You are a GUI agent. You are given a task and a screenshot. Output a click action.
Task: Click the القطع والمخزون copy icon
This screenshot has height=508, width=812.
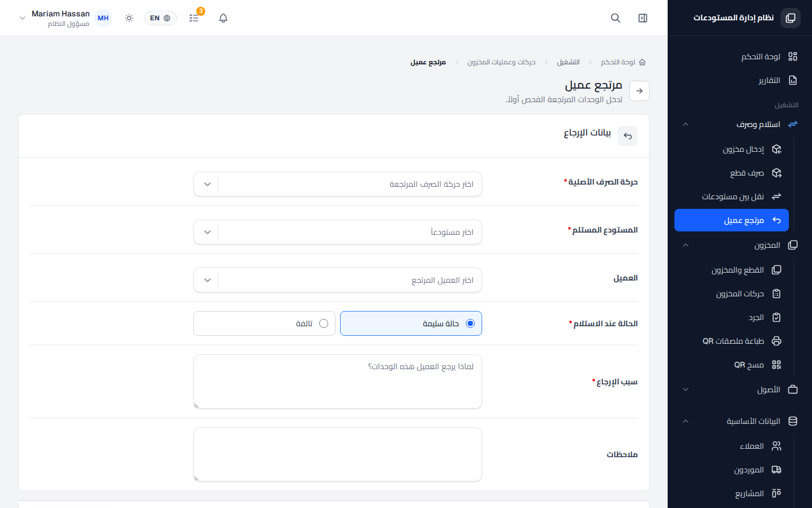(x=776, y=270)
